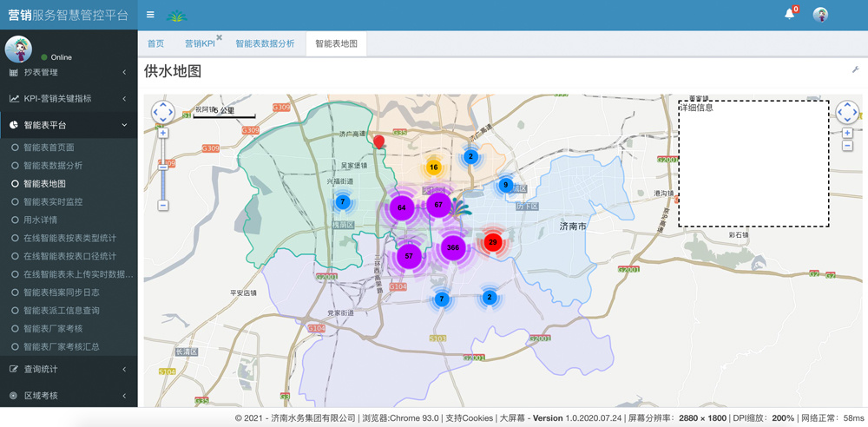Click the right map pan control
Screen dimensions: 868x427
[847, 113]
